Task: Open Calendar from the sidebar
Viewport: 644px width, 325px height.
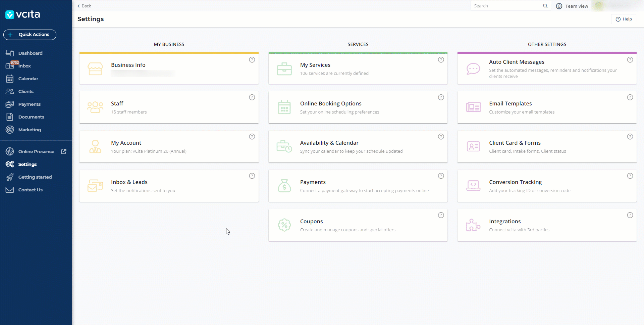Action: [x=28, y=79]
